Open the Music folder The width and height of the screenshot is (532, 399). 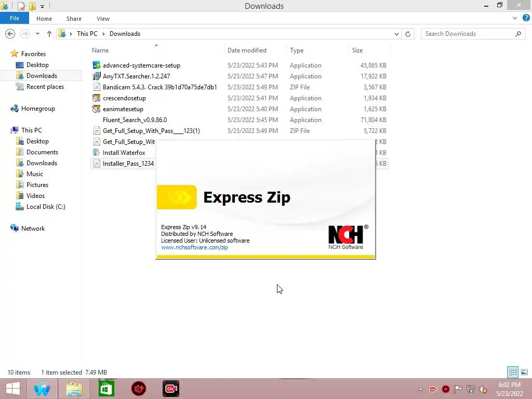pos(35,174)
